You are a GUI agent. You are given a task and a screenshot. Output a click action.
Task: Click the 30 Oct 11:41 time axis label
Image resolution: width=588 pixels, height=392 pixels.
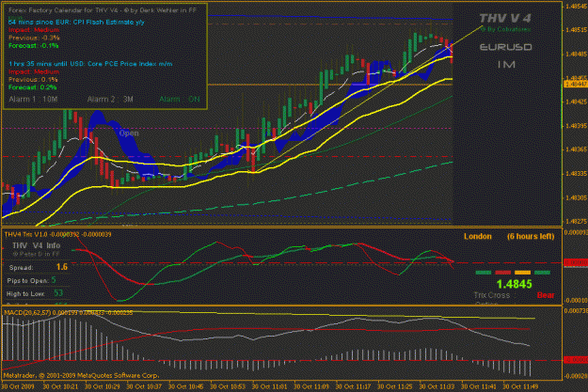coord(479,386)
